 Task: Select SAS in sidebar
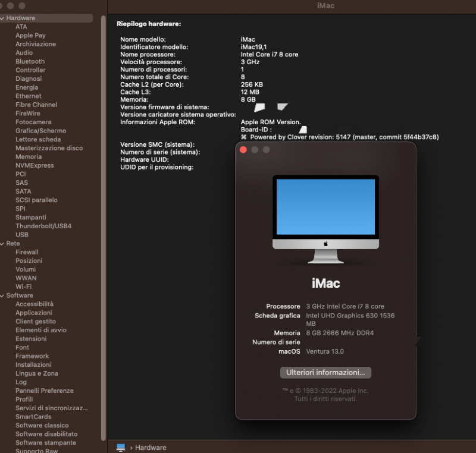point(21,183)
